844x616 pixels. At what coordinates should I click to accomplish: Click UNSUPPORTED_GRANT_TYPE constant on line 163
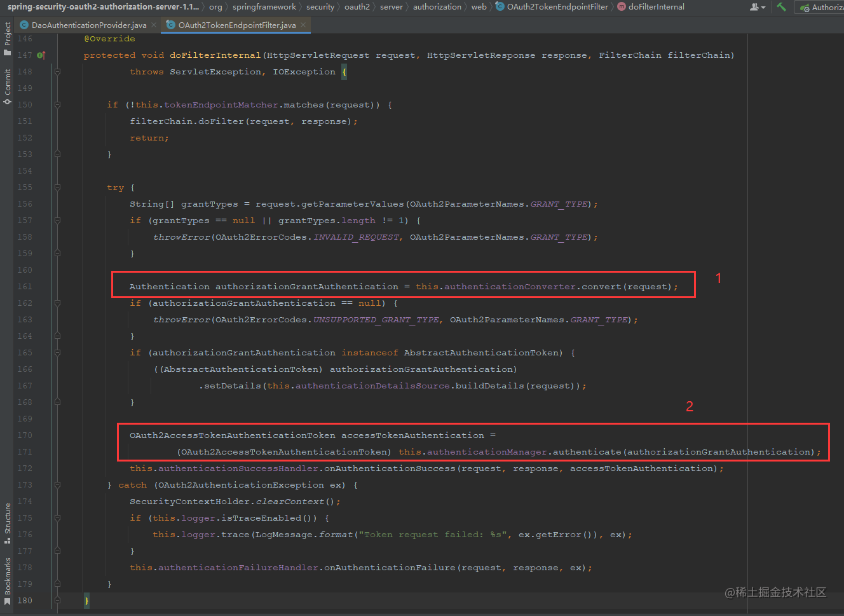(376, 320)
